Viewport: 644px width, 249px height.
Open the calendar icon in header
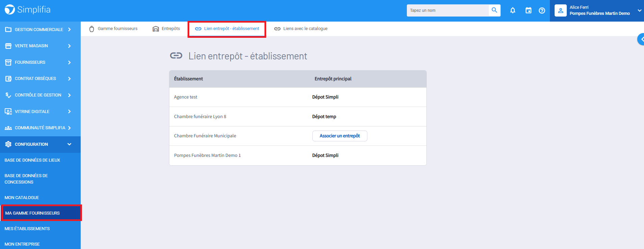(x=528, y=10)
